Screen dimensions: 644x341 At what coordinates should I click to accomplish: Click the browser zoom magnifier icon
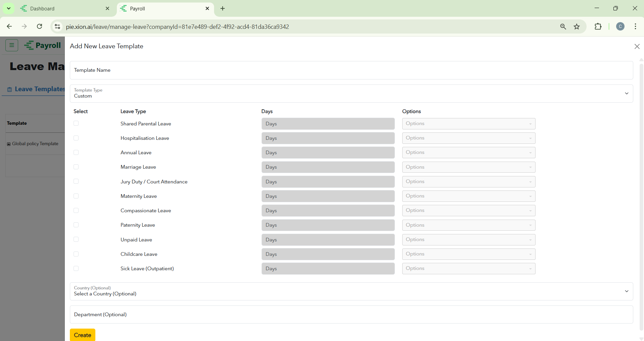[563, 27]
